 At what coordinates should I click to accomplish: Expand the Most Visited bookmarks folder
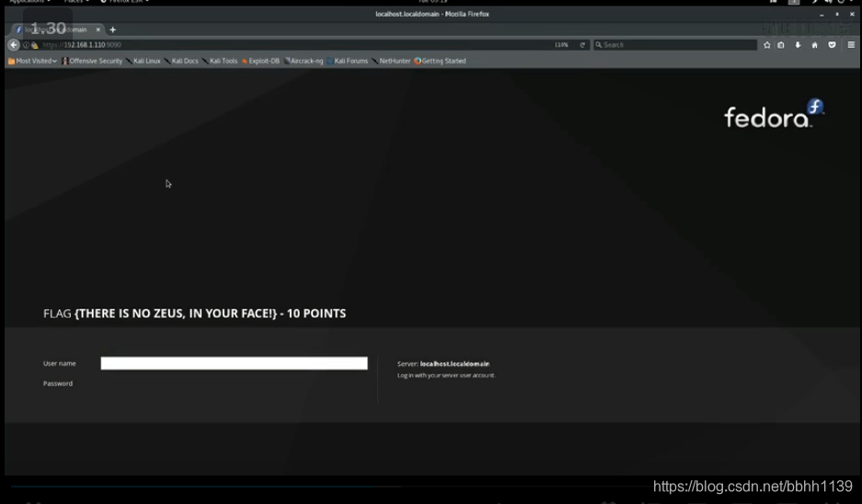(32, 61)
